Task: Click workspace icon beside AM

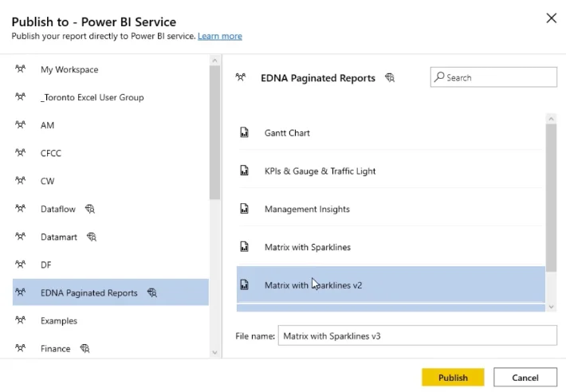Action: (x=20, y=124)
